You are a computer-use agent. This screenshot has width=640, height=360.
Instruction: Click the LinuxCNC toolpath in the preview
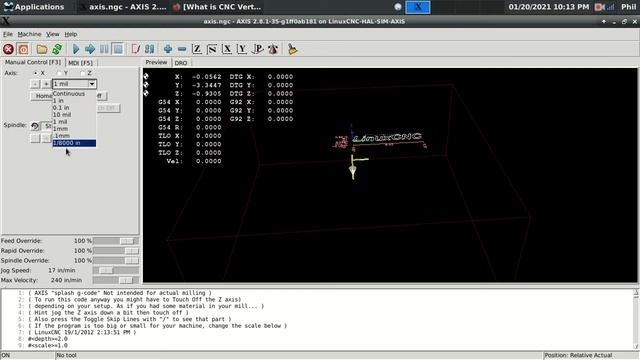(387, 138)
